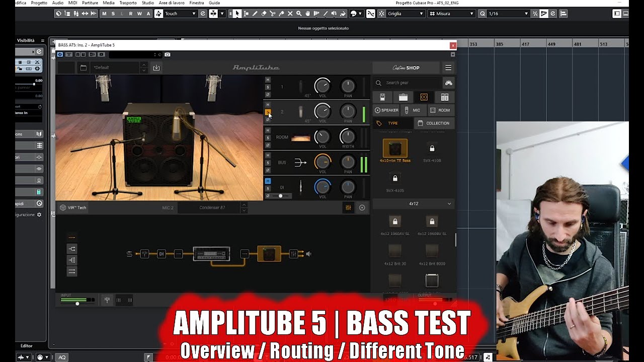Choose the two-way split routing icon
This screenshot has height=362, width=644.
pyautogui.click(x=71, y=248)
